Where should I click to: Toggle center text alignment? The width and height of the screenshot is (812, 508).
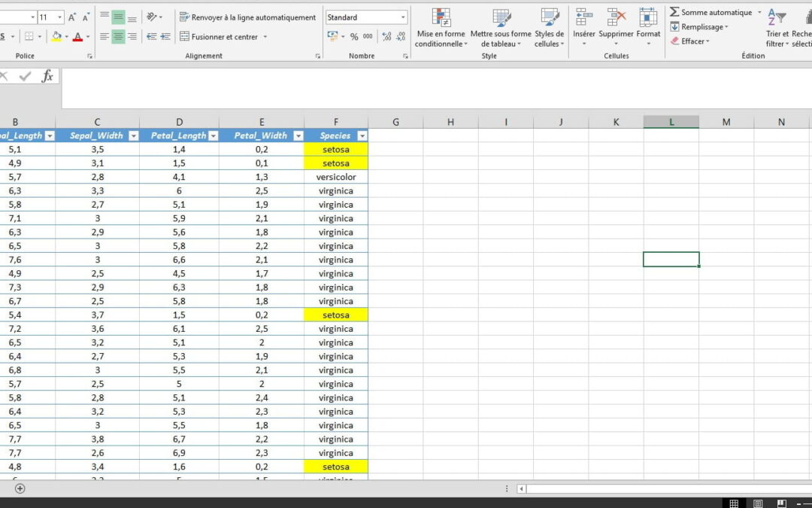click(119, 36)
